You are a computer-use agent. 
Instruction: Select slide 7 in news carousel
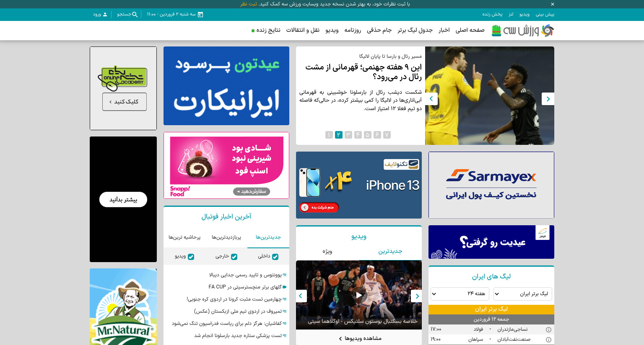[387, 135]
